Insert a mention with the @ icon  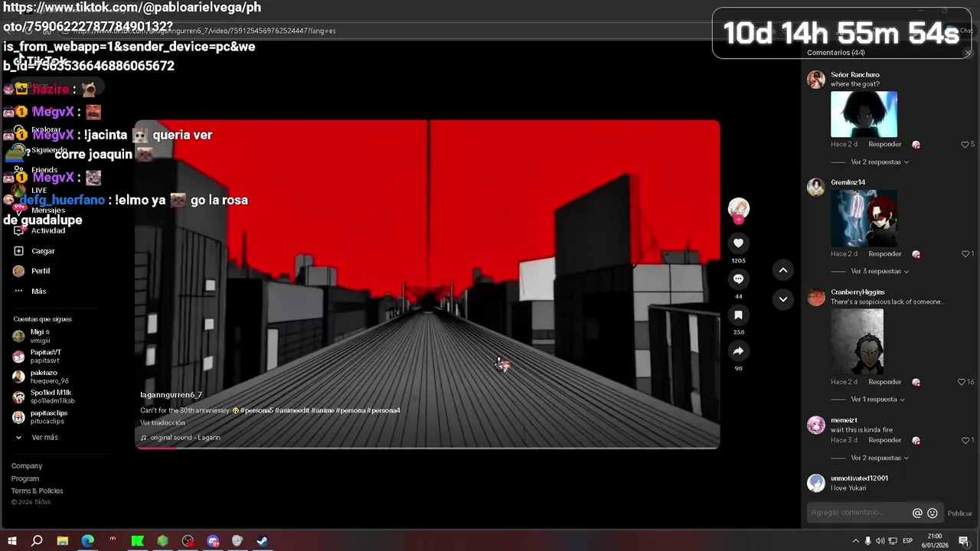click(x=917, y=513)
